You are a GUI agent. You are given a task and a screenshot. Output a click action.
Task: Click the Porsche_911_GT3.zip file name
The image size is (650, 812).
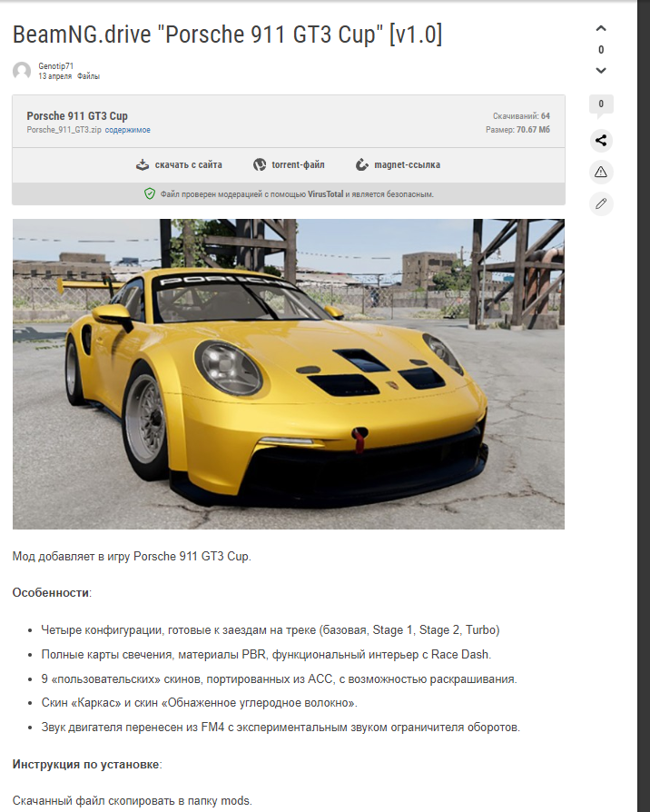[x=64, y=130]
